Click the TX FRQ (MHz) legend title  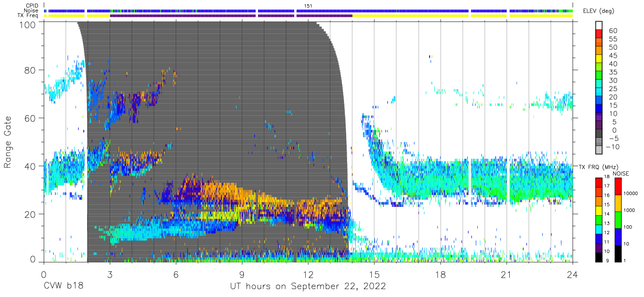pos(599,167)
